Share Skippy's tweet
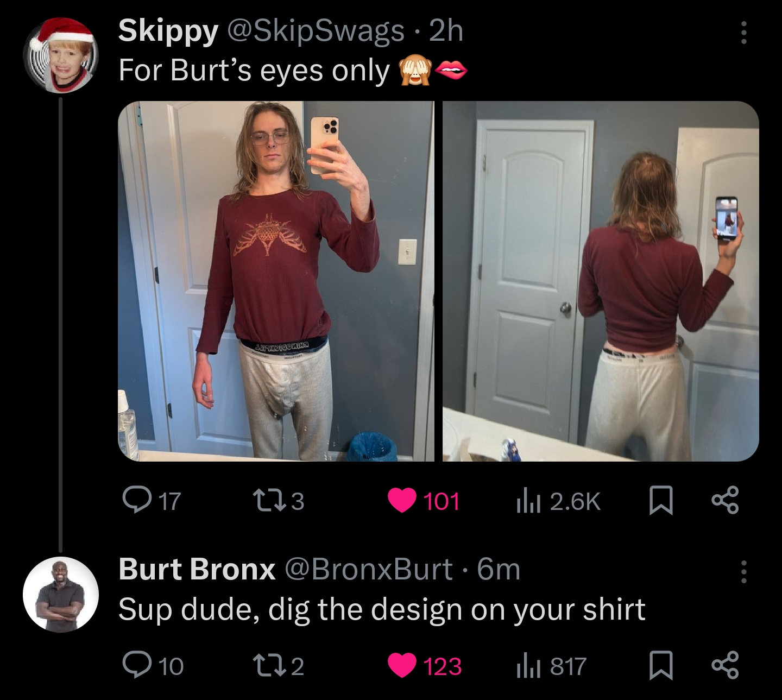The height and width of the screenshot is (700, 782). (725, 500)
